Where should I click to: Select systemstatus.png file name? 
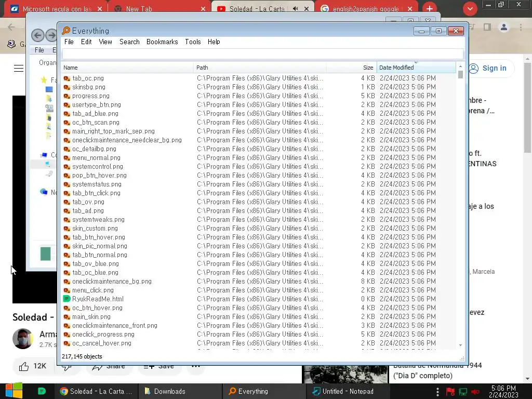click(x=97, y=184)
